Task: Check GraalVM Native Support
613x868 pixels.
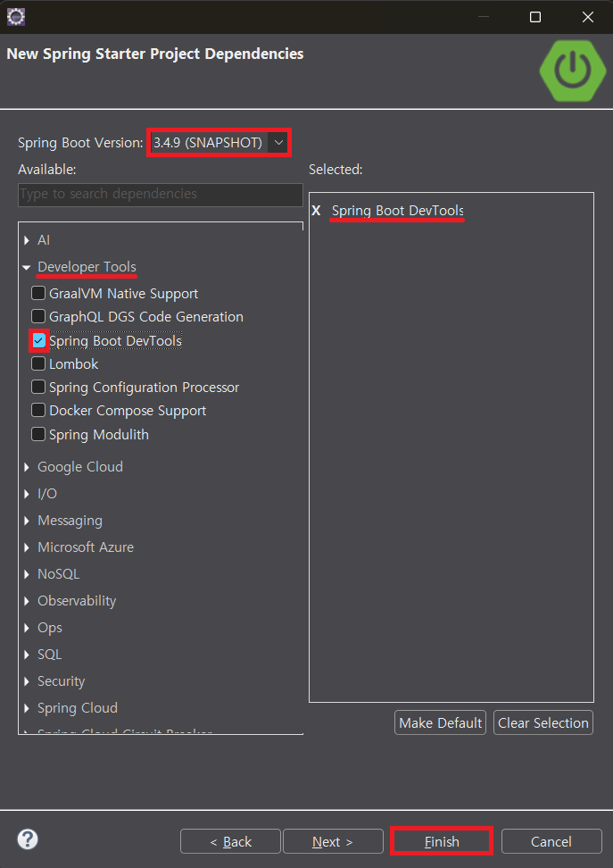Action: point(38,293)
